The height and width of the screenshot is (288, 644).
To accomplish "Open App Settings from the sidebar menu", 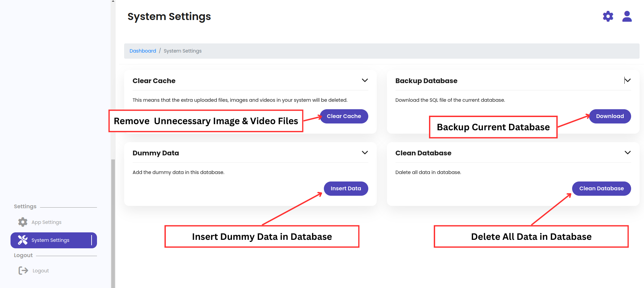I will (46, 222).
